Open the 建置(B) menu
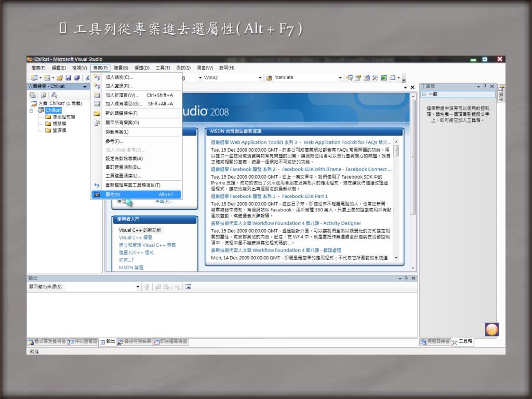 (121, 68)
